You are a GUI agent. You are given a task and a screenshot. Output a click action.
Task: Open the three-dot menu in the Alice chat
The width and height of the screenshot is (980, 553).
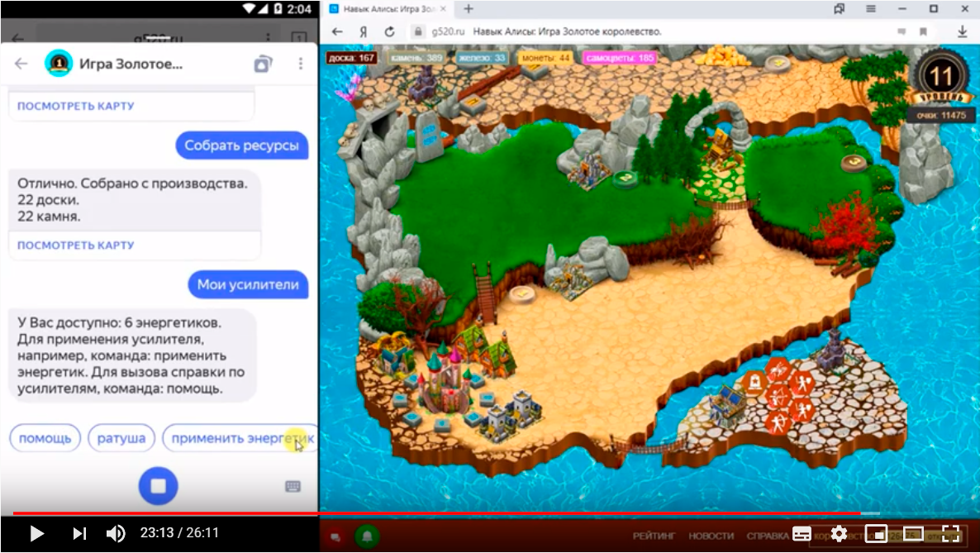[301, 63]
